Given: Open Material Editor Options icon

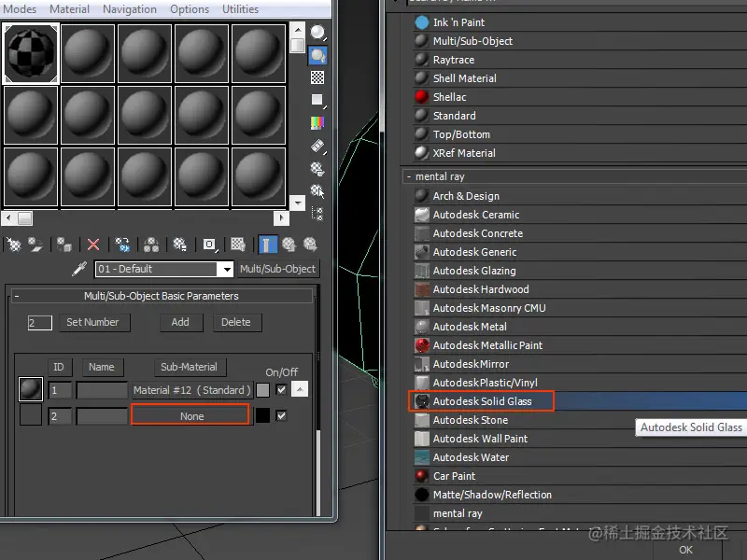Looking at the screenshot, I should coord(317,169).
